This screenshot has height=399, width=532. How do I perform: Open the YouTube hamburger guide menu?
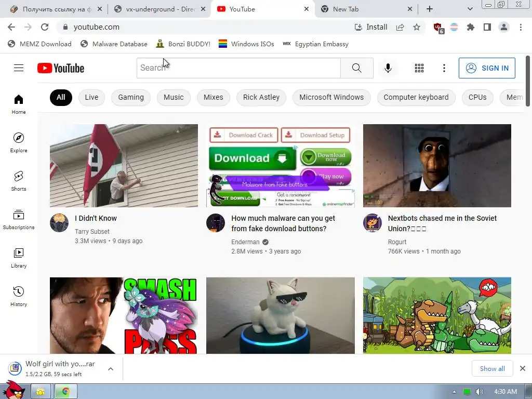point(19,68)
